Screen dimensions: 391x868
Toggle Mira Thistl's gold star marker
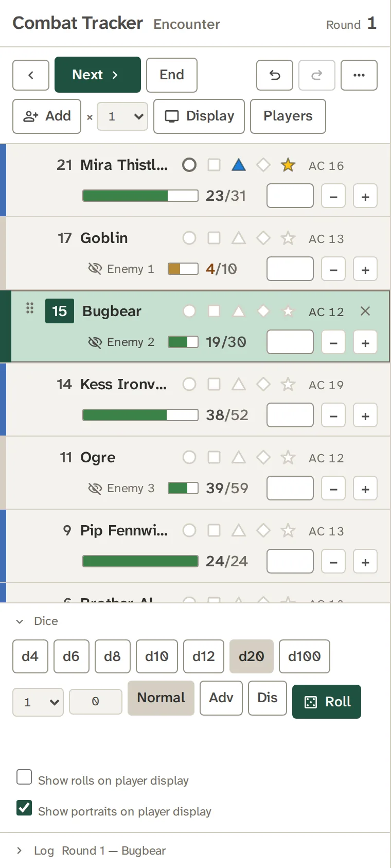[x=288, y=165]
